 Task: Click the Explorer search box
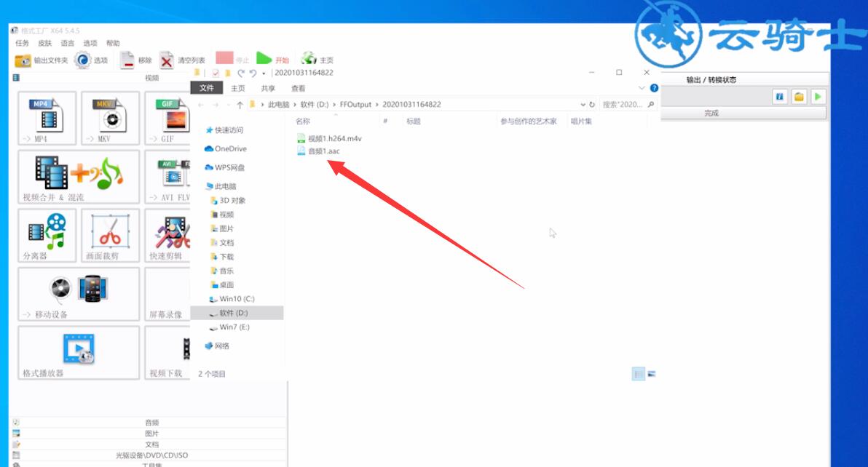point(628,105)
